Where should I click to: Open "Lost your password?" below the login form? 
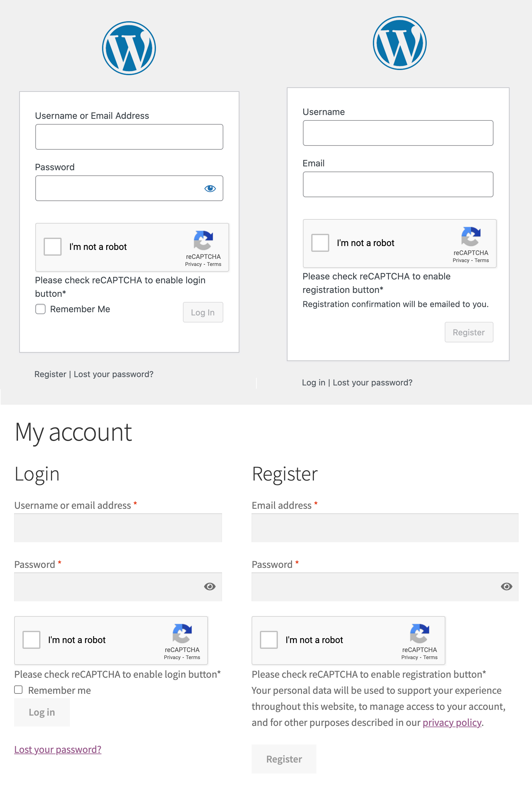pyautogui.click(x=113, y=374)
